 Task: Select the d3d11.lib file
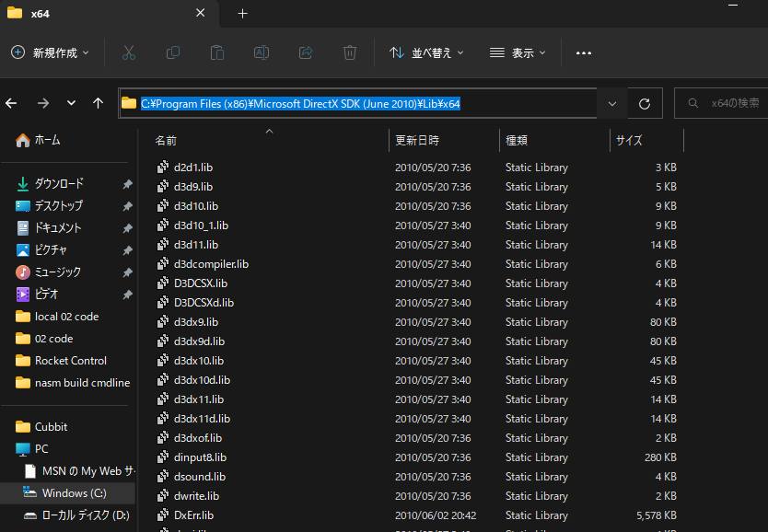coord(196,245)
